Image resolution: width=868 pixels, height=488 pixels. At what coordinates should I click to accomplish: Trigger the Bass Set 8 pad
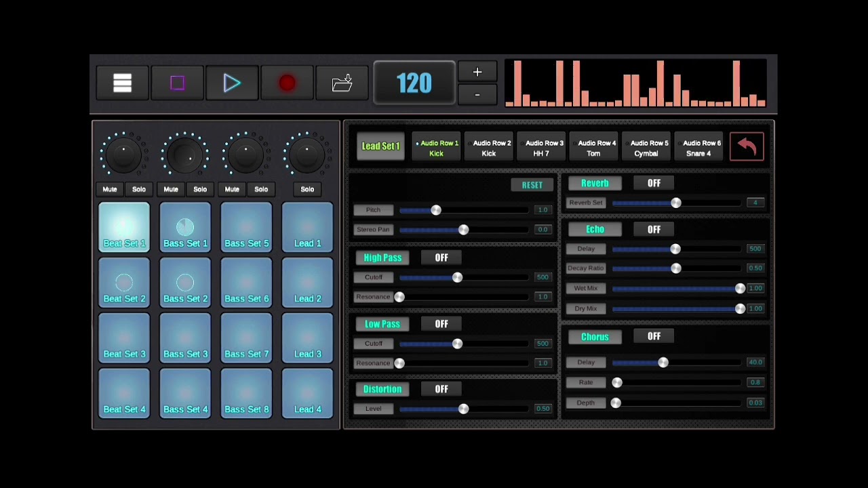[246, 393]
